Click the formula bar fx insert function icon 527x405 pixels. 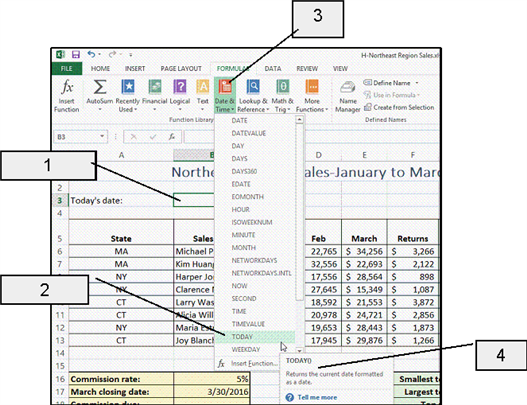point(172,136)
